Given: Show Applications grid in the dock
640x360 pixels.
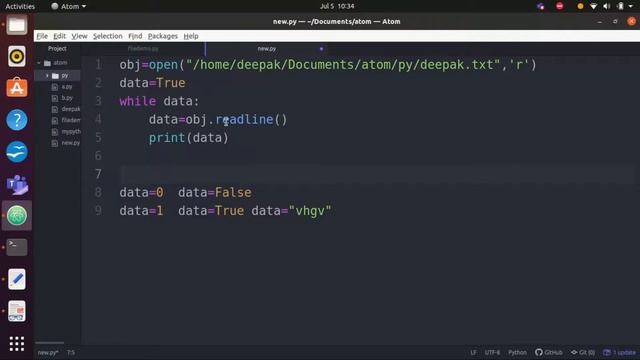Looking at the screenshot, I should pyautogui.click(x=17, y=344).
